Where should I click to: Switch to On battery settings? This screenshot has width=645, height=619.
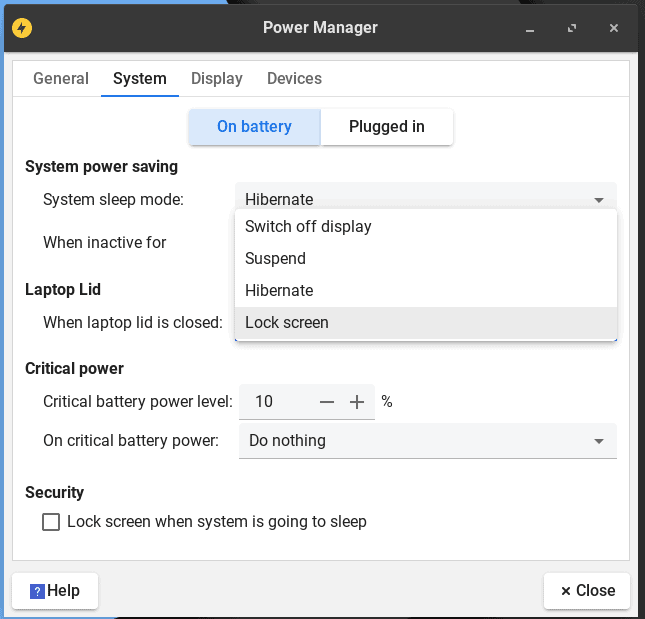[x=254, y=127]
